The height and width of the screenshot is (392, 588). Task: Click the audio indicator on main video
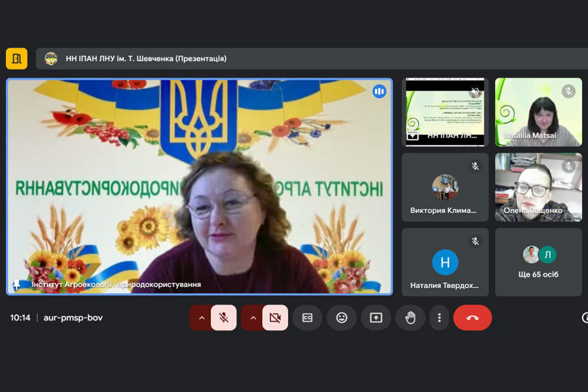379,91
